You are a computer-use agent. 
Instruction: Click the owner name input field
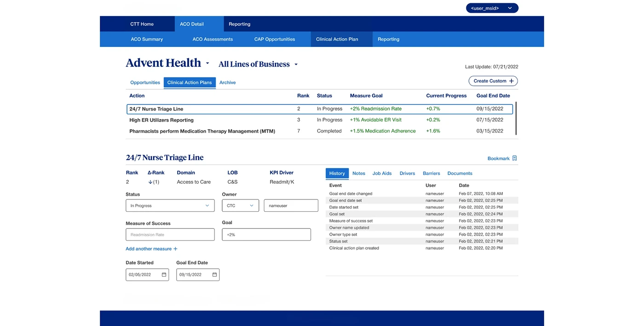[x=291, y=205]
